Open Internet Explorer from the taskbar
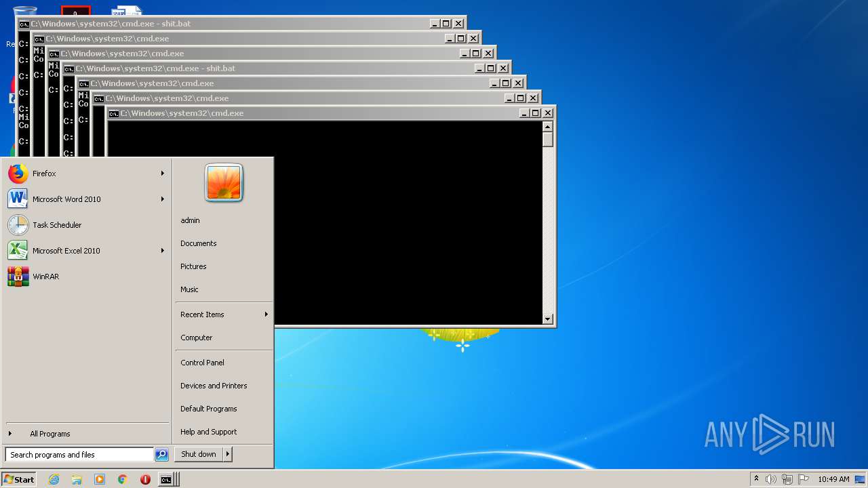The image size is (868, 488). click(x=54, y=479)
